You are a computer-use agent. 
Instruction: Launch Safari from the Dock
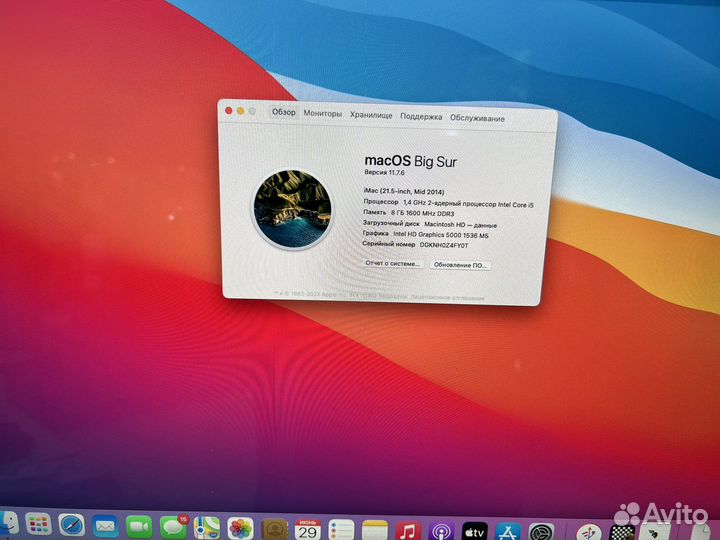(x=72, y=525)
